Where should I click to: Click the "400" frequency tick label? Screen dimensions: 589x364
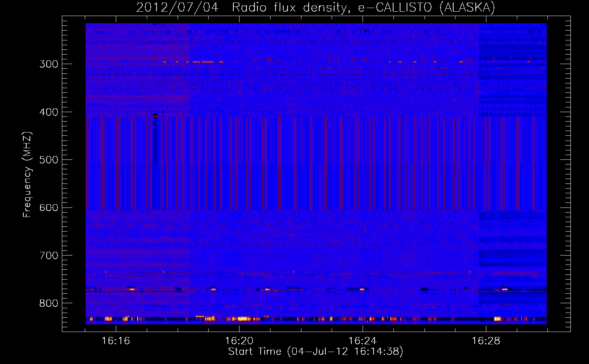(49, 112)
